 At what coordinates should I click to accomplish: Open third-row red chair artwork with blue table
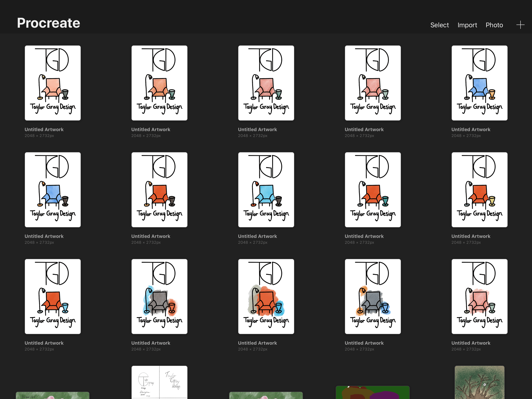[53, 297]
